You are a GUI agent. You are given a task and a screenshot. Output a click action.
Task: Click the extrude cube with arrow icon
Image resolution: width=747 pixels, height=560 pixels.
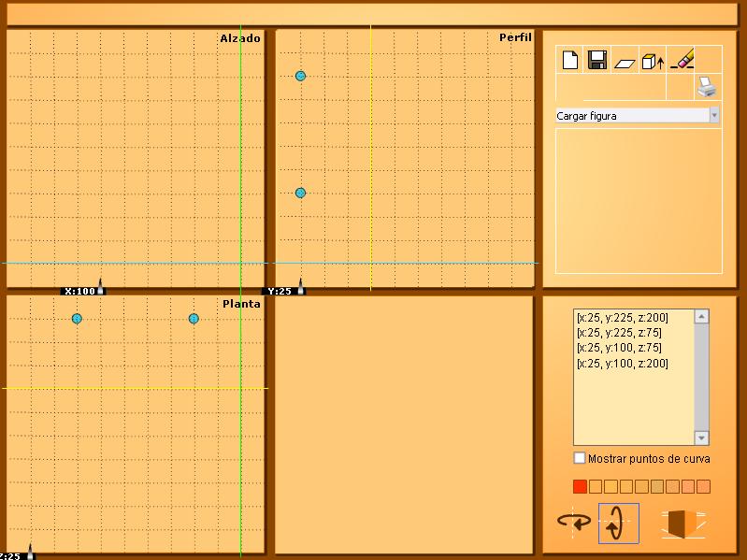(653, 62)
